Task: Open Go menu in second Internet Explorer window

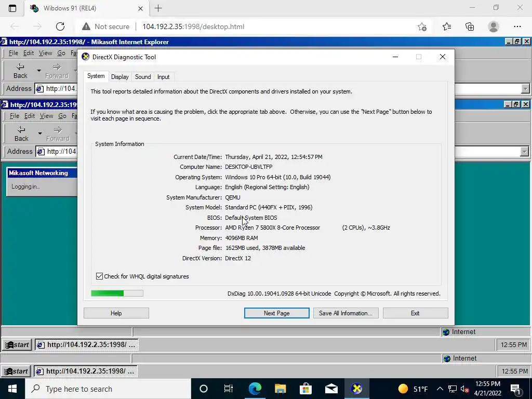Action: tap(62, 116)
